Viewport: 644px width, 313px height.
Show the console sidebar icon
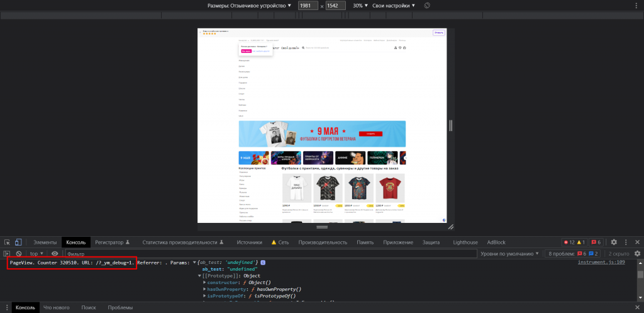[x=7, y=254]
